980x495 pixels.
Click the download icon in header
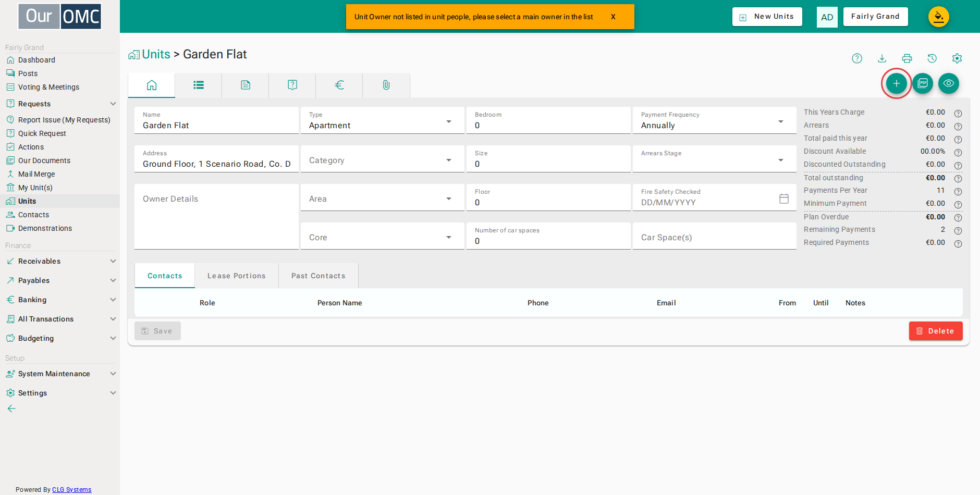(882, 58)
